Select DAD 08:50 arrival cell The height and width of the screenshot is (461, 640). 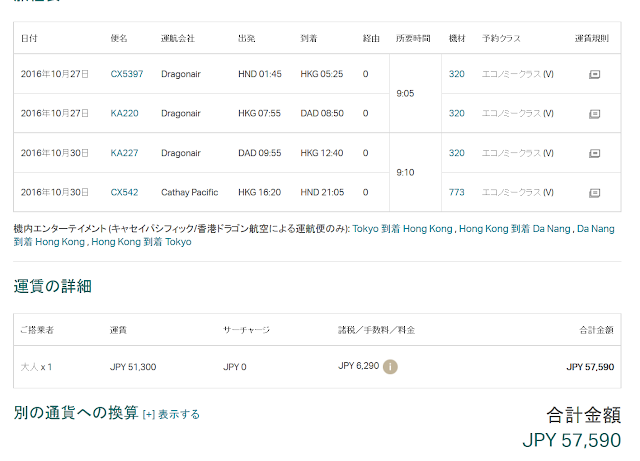click(x=322, y=113)
